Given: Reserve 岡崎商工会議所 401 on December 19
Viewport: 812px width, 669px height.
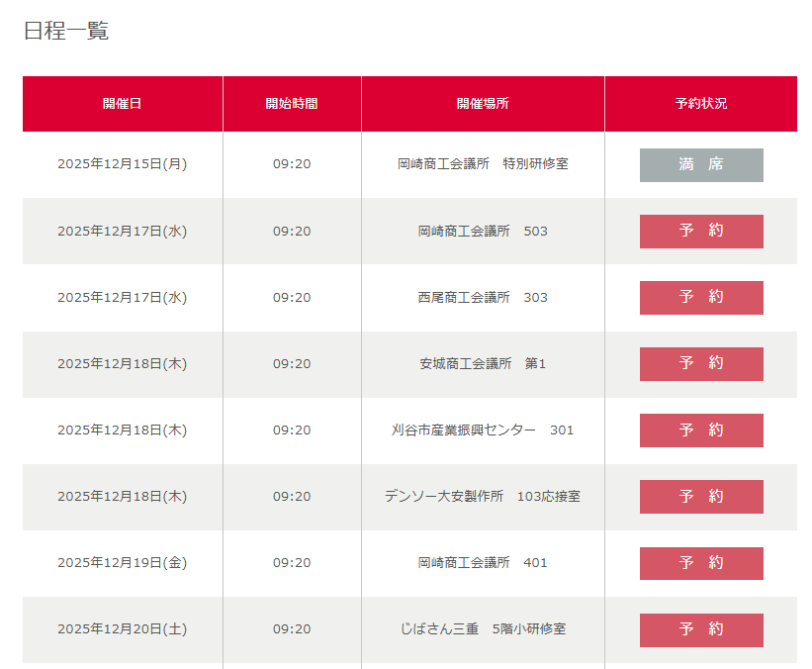Looking at the screenshot, I should (700, 562).
